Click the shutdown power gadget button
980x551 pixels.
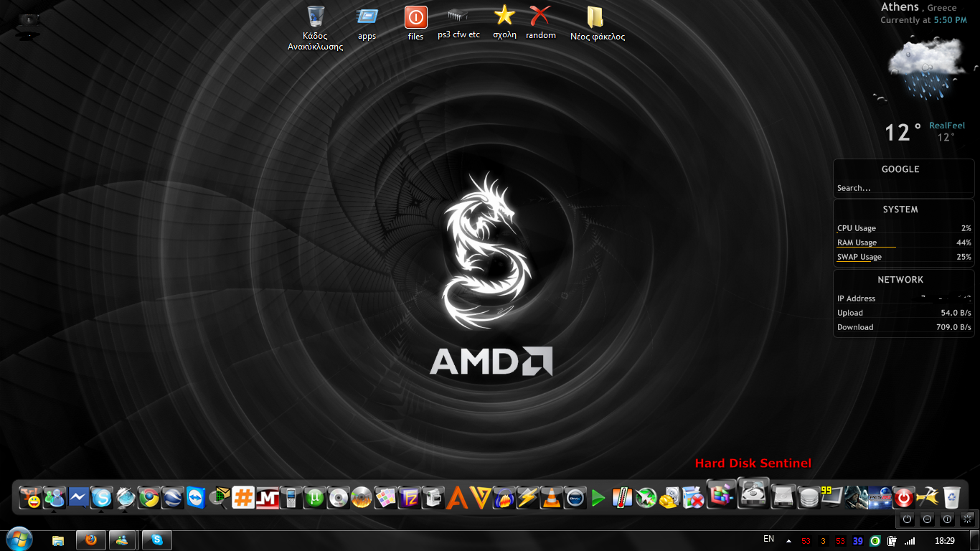tap(907, 519)
